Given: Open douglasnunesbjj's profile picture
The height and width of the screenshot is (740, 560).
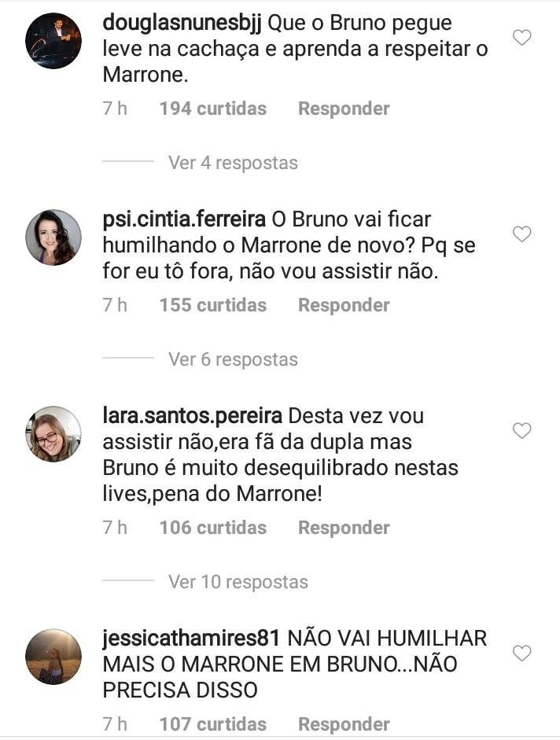Looking at the screenshot, I should (53, 41).
